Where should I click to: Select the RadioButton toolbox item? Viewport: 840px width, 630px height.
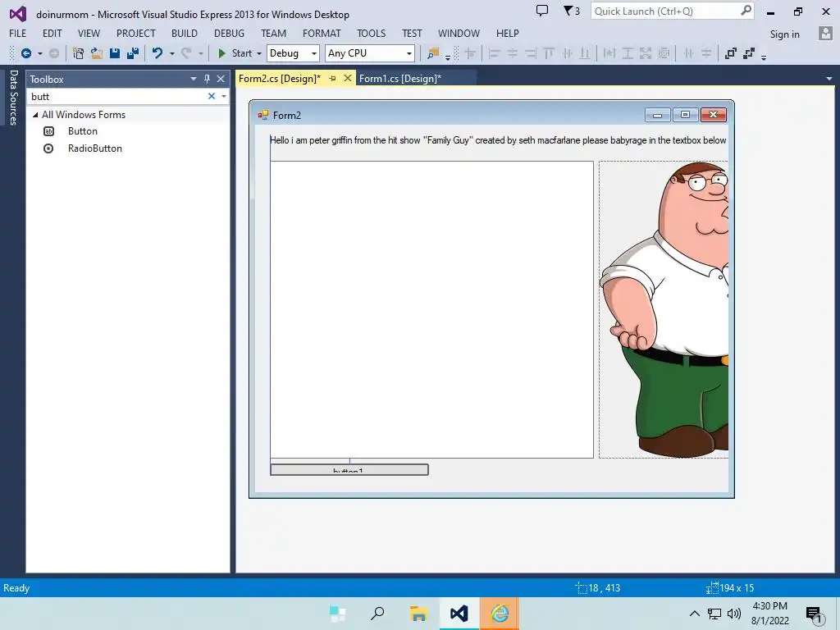tap(95, 148)
